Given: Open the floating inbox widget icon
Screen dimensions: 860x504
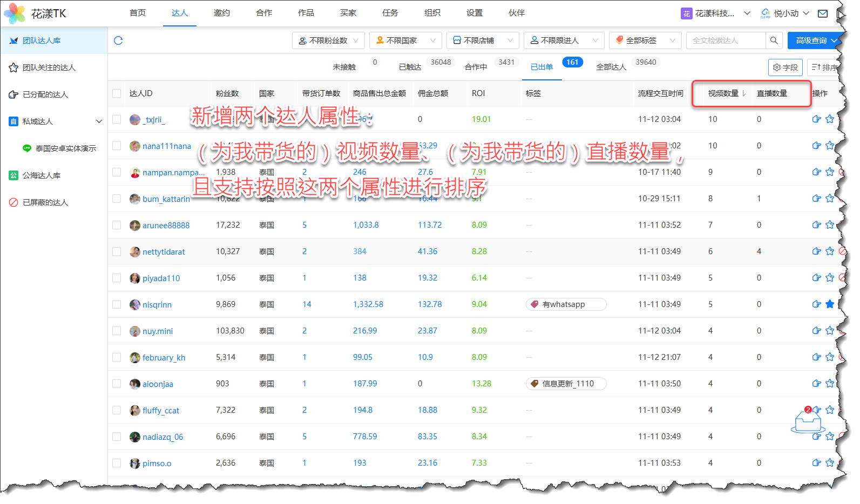Looking at the screenshot, I should coord(808,421).
